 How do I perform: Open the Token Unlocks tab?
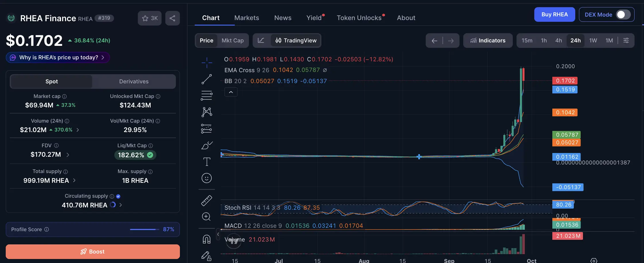[x=359, y=18]
